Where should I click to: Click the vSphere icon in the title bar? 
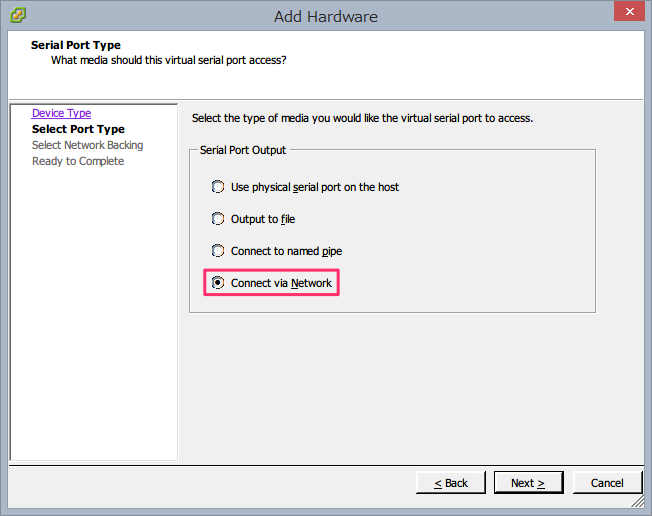[18, 15]
